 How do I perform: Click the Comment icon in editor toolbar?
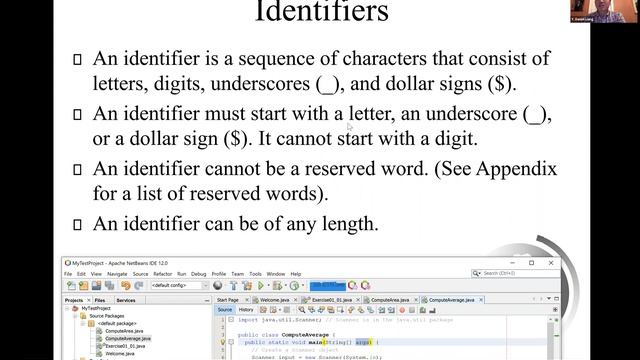click(x=422, y=310)
